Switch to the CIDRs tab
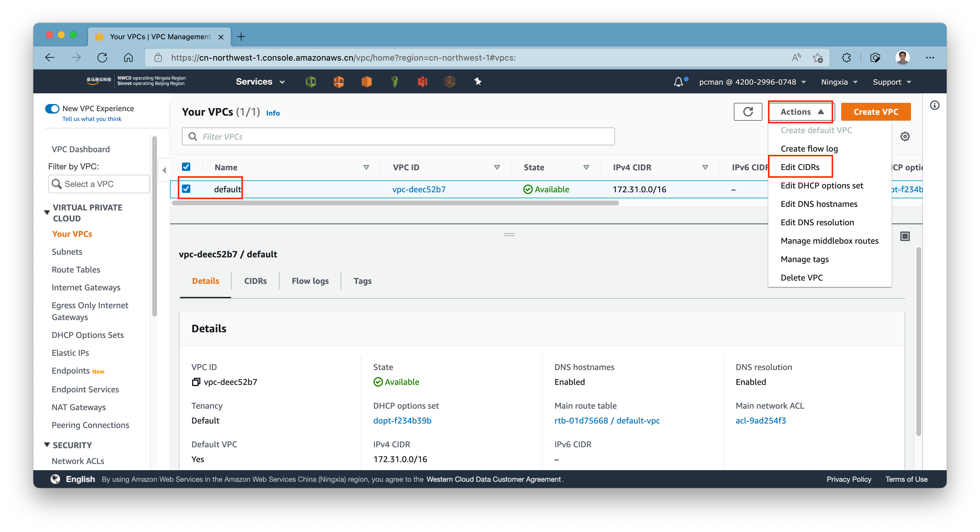Image resolution: width=980 pixels, height=532 pixels. pyautogui.click(x=255, y=281)
